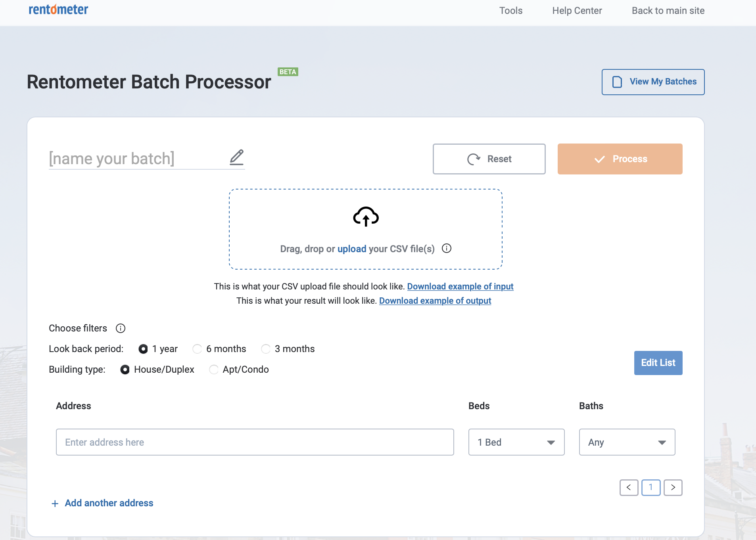Click the plus icon to add address
The height and width of the screenshot is (540, 756).
pos(55,504)
